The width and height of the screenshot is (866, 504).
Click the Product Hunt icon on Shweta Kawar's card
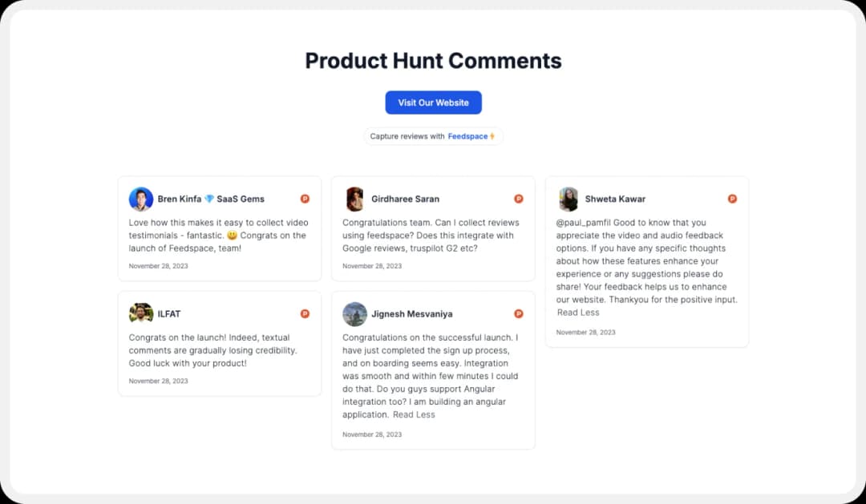[732, 198]
